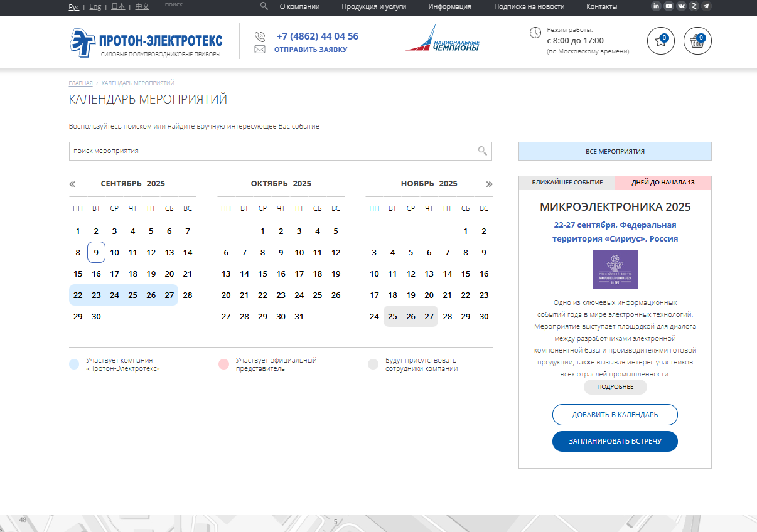This screenshot has height=532, width=757.
Task: Go to previous month with left arrows
Action: pos(72,184)
